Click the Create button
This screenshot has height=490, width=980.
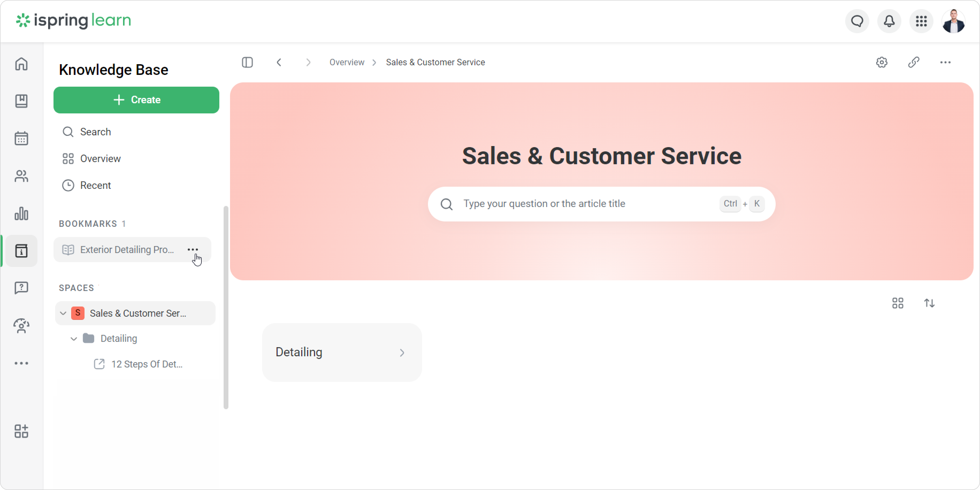(x=136, y=100)
